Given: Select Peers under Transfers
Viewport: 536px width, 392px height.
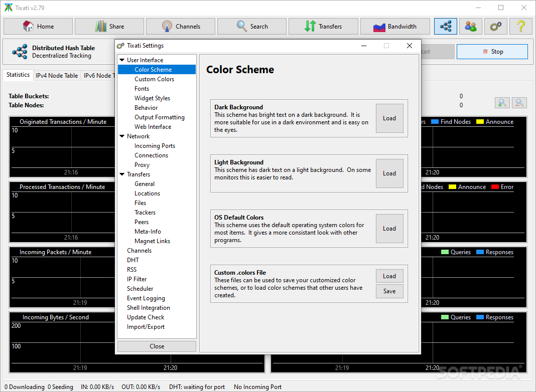Looking at the screenshot, I should 141,222.
